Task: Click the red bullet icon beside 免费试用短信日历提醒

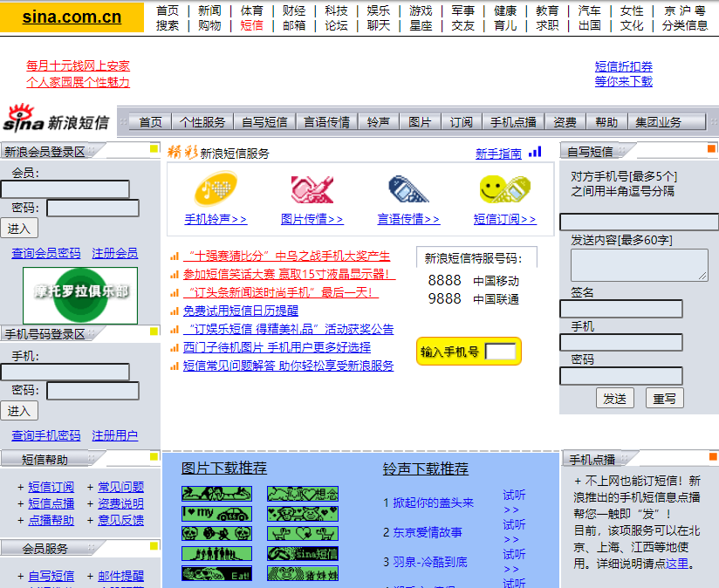Action: [x=172, y=308]
